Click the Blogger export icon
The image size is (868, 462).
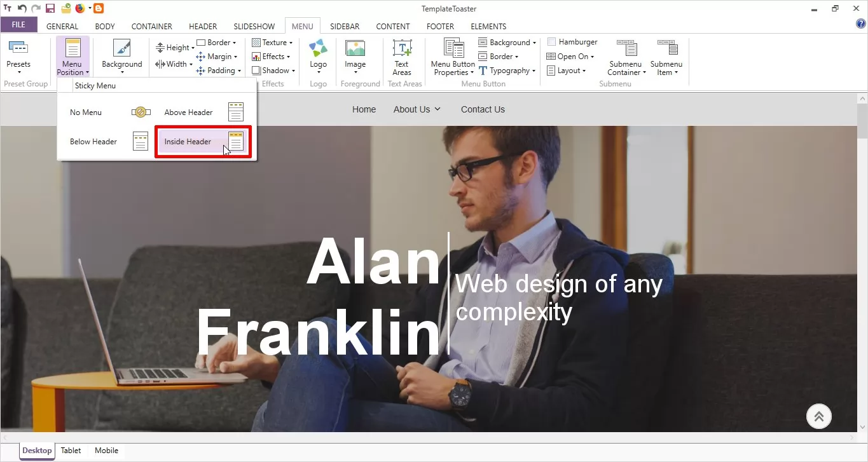[99, 8]
